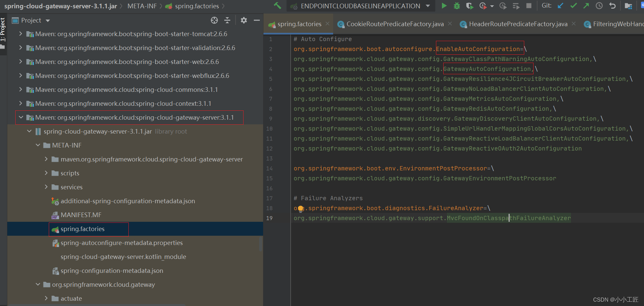
Task: Click the jar name breadcrumb
Action: [61, 6]
